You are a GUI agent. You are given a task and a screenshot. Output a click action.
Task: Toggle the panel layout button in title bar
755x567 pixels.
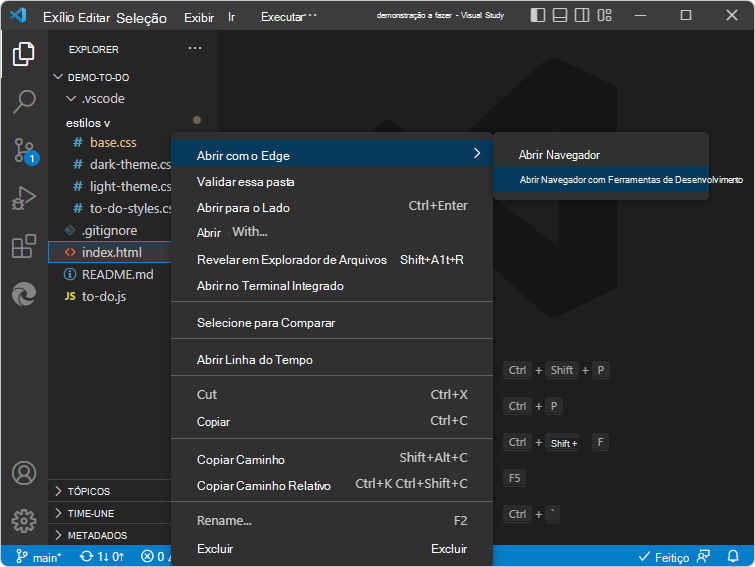pos(562,16)
